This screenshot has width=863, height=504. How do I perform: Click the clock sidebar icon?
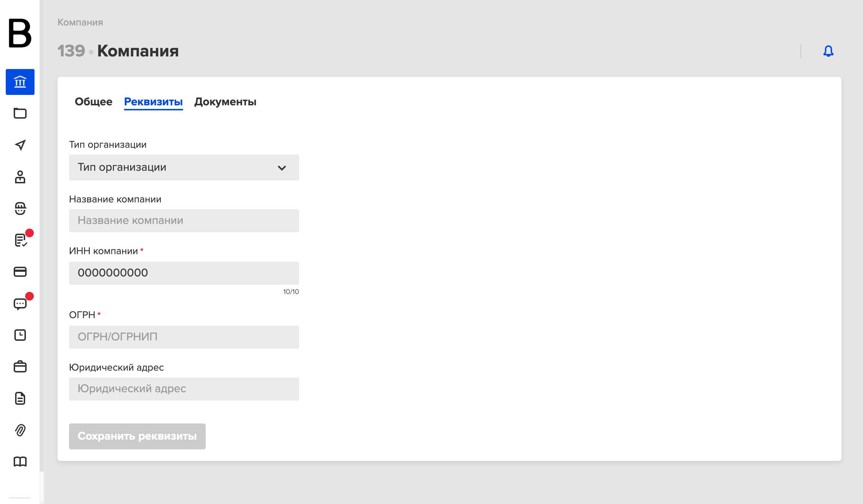click(20, 335)
